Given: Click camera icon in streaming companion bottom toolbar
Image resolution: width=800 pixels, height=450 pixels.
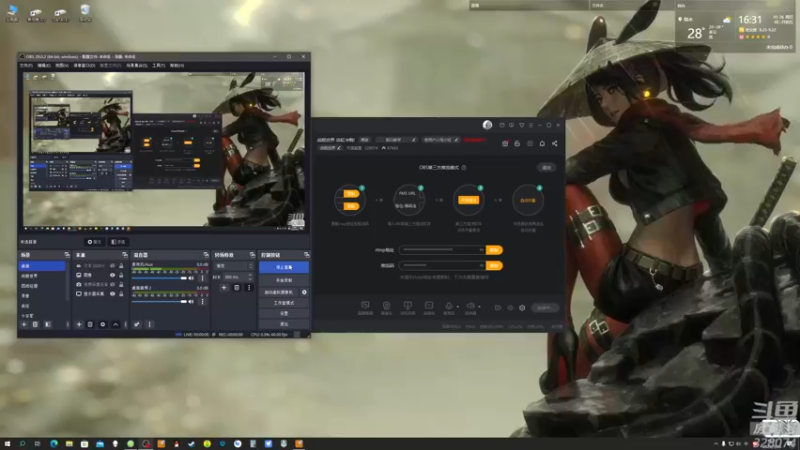Looking at the screenshot, I should [x=386, y=306].
